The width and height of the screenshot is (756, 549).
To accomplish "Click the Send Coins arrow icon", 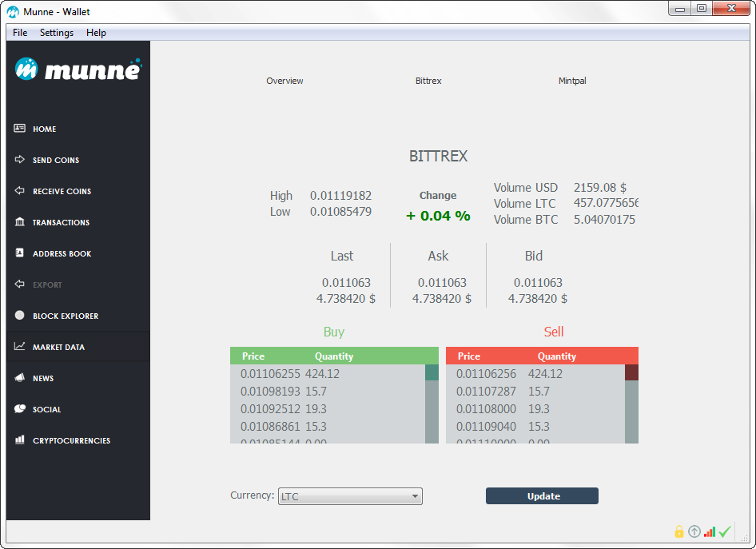I will pos(19,160).
